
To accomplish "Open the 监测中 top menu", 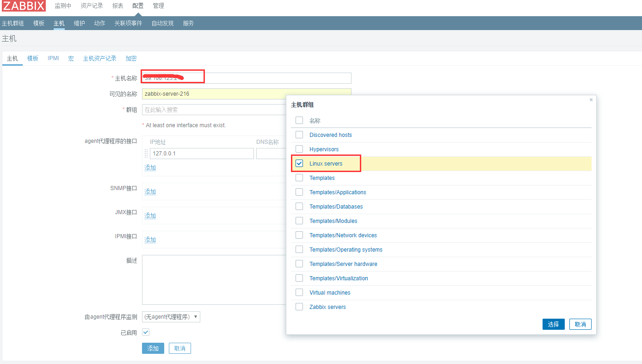I will [x=63, y=6].
